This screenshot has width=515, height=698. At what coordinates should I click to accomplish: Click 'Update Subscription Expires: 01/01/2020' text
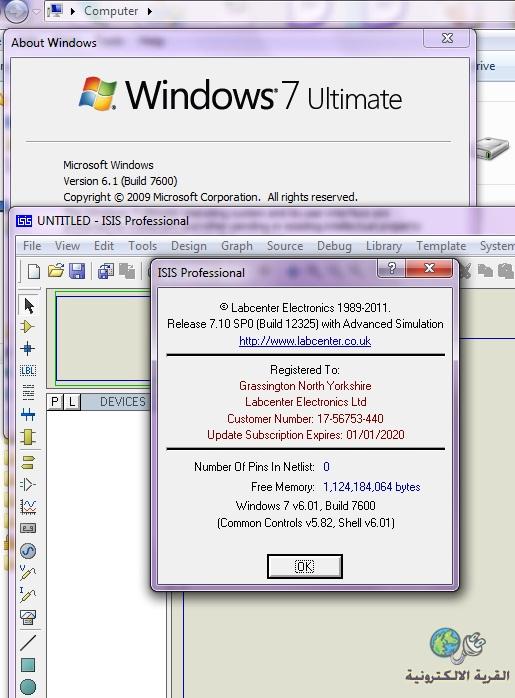click(x=306, y=434)
